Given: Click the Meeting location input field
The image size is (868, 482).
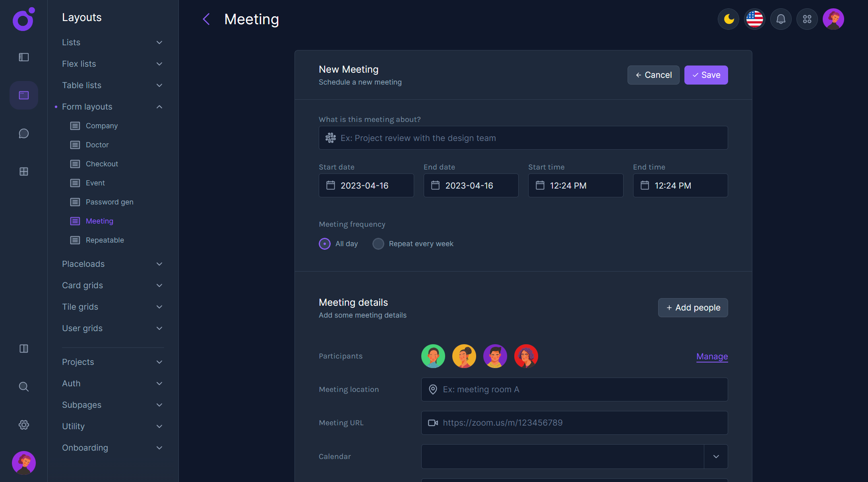Looking at the screenshot, I should pyautogui.click(x=574, y=389).
